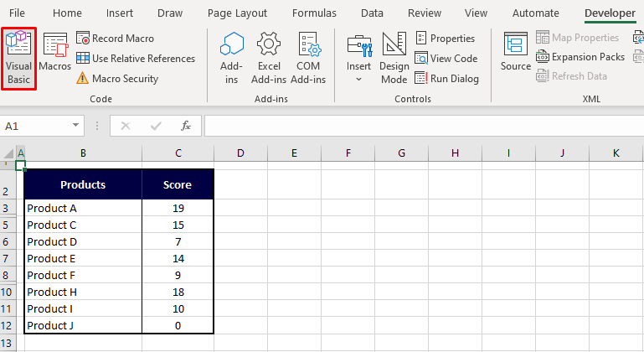
Task: Open the File menu
Action: click(17, 13)
